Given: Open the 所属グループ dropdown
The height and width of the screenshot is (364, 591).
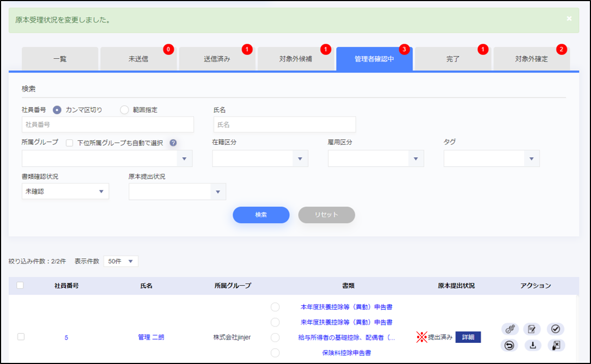Looking at the screenshot, I should pos(107,158).
